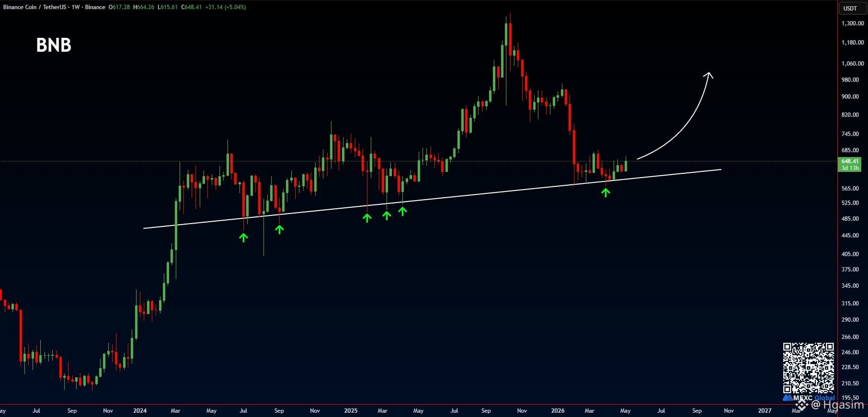The width and height of the screenshot is (868, 417).
Task: Click the 375.00 price axis label
Action: 850,270
